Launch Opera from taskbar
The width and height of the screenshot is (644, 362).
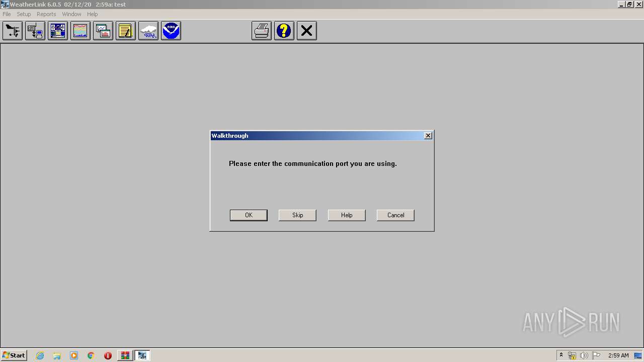coord(108,355)
